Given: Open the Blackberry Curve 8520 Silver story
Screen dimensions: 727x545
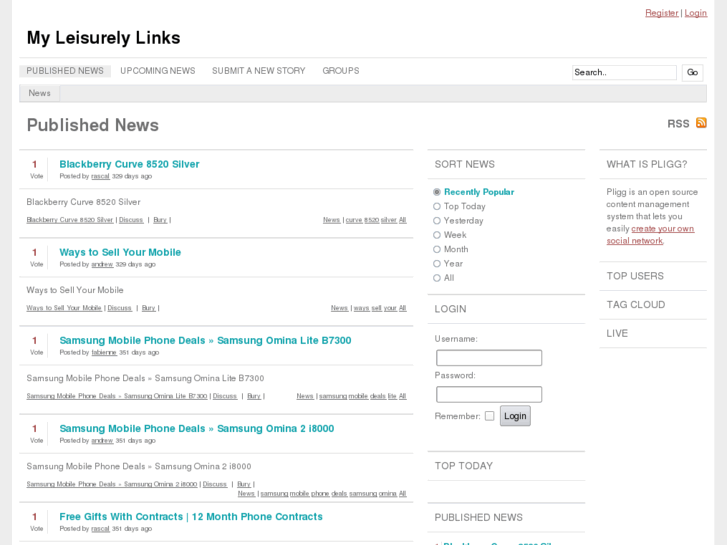Looking at the screenshot, I should (129, 164).
